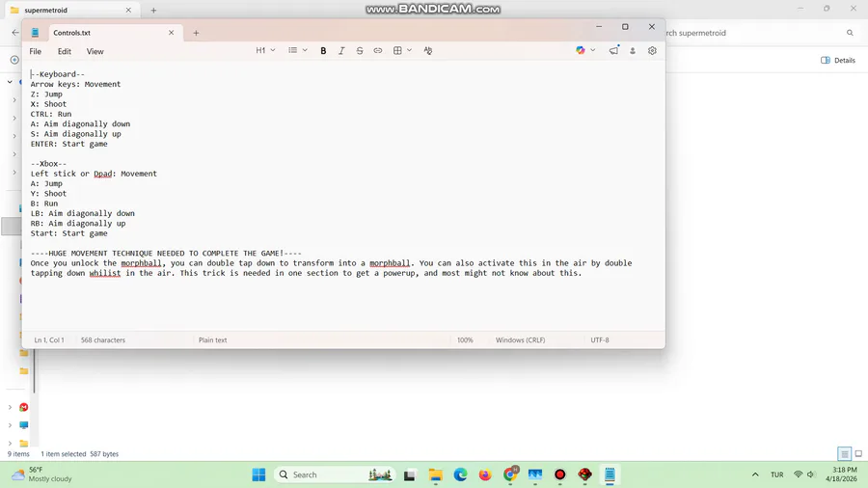868x488 pixels.
Task: Click the New plus button in File Explorer
Action: tap(14, 60)
